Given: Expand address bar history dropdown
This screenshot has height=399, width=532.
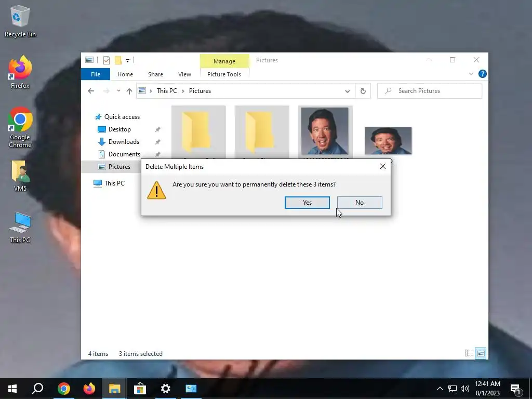Looking at the screenshot, I should 348,91.
